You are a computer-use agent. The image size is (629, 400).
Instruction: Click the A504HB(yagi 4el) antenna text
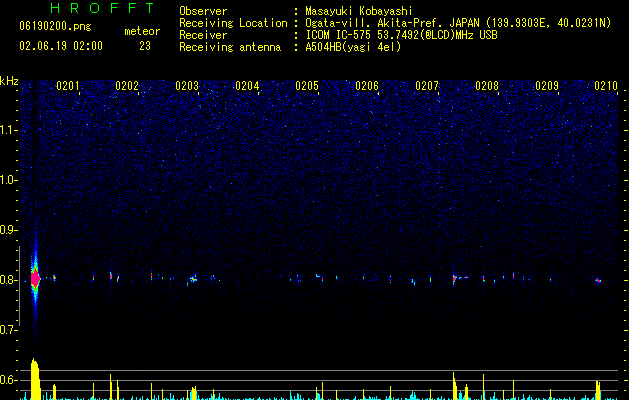pos(353,47)
